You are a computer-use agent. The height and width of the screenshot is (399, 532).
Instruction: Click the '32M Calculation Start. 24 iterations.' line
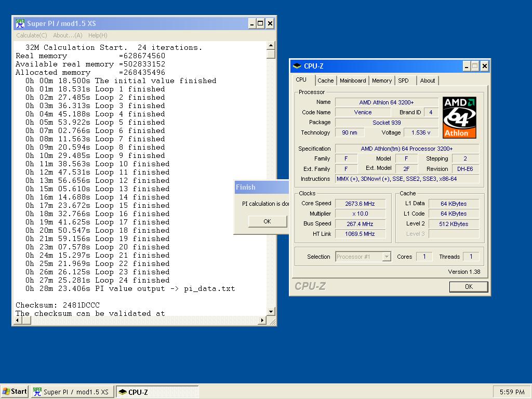click(x=114, y=47)
